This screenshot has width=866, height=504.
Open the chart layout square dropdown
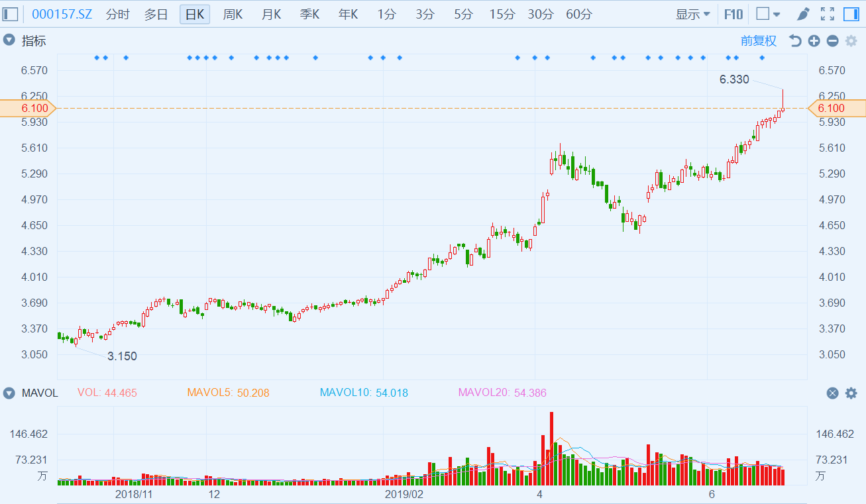[x=768, y=14]
